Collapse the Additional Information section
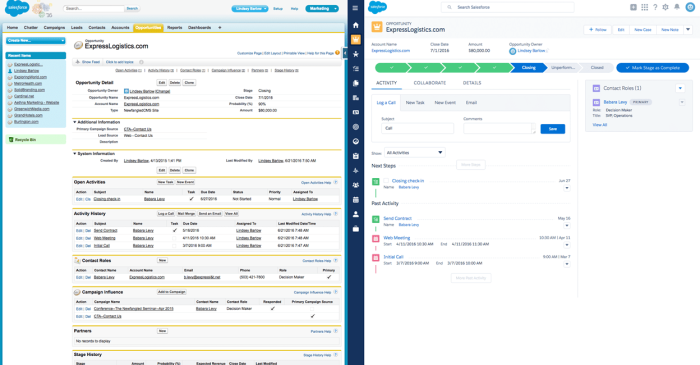The width and height of the screenshot is (700, 365). point(75,122)
